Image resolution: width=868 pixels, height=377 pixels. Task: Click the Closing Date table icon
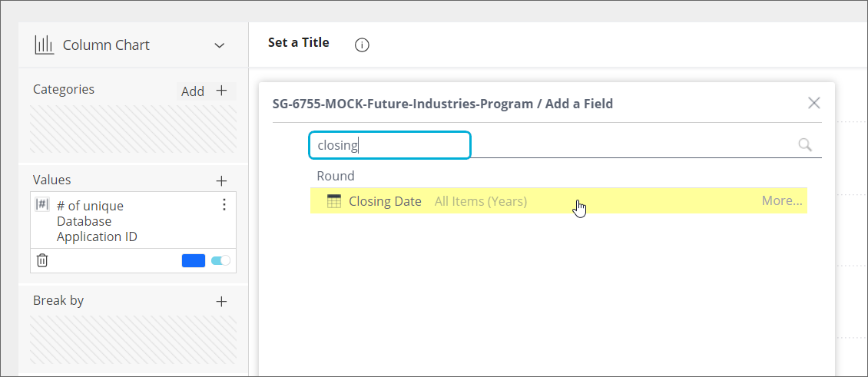334,201
